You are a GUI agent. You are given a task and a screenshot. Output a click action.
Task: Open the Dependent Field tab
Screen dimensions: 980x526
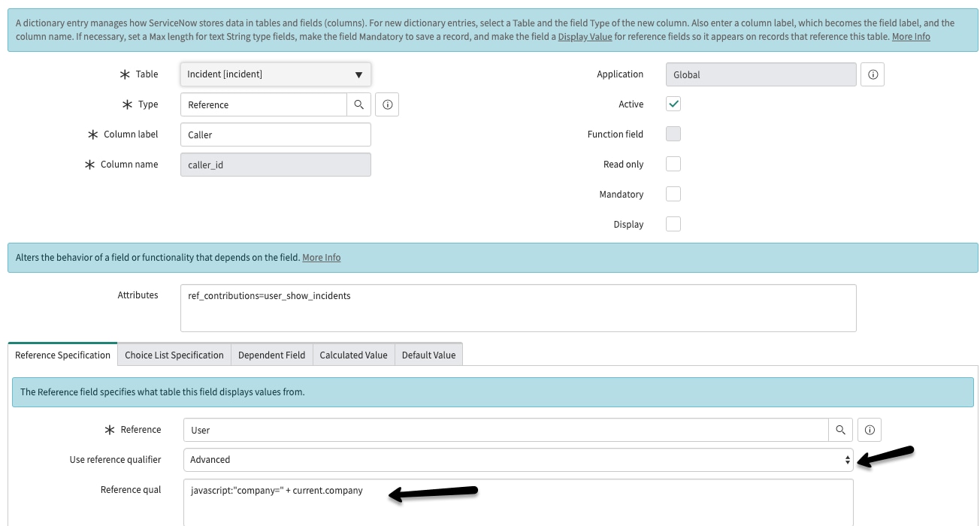pyautogui.click(x=271, y=354)
